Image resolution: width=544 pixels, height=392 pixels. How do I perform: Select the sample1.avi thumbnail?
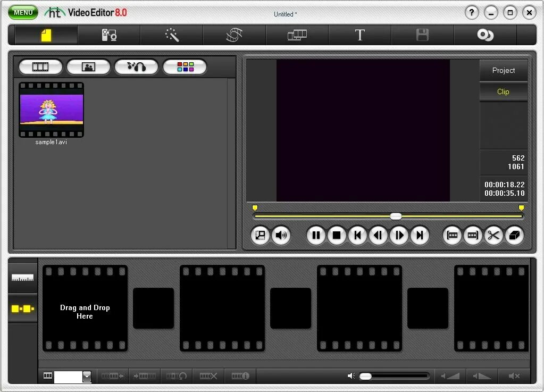pos(52,110)
